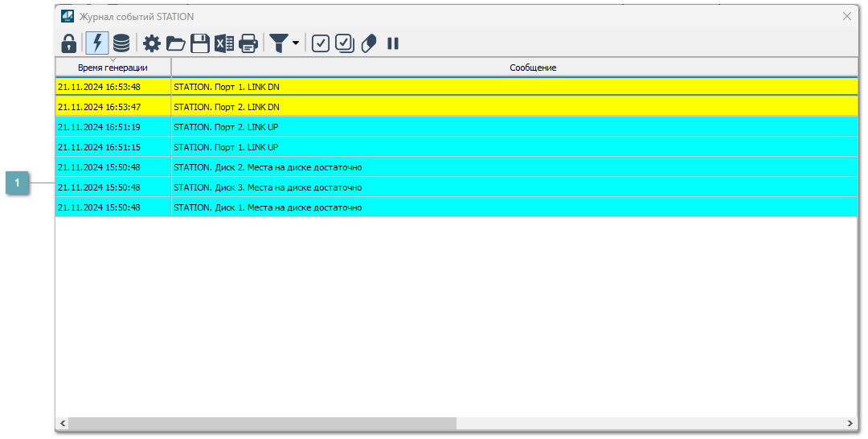Pause the event log updates
The width and height of the screenshot is (868, 439).
(x=393, y=43)
